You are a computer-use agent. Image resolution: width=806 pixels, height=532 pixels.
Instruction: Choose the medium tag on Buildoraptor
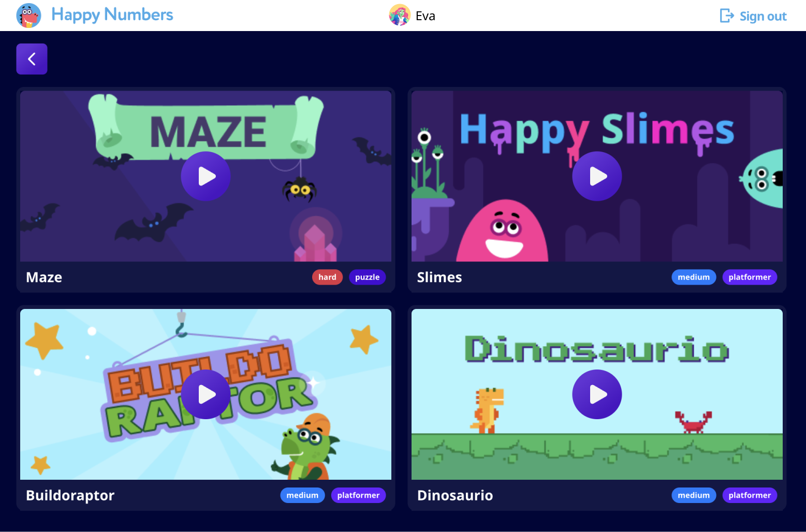[302, 495]
